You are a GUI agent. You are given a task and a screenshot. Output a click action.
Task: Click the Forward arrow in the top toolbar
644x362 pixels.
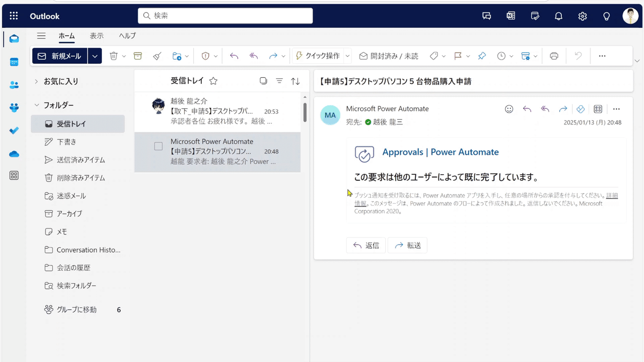273,56
